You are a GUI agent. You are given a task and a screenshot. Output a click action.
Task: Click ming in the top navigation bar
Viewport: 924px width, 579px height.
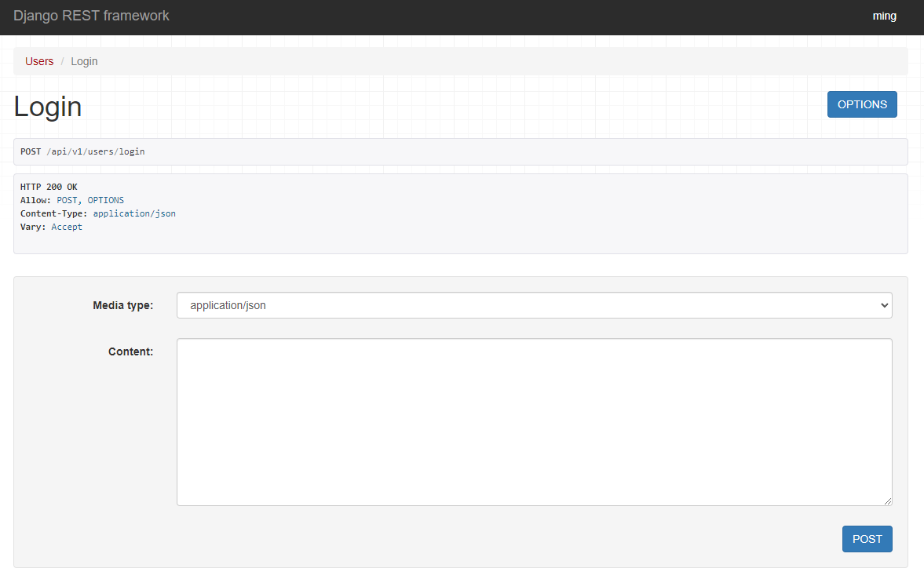point(885,16)
